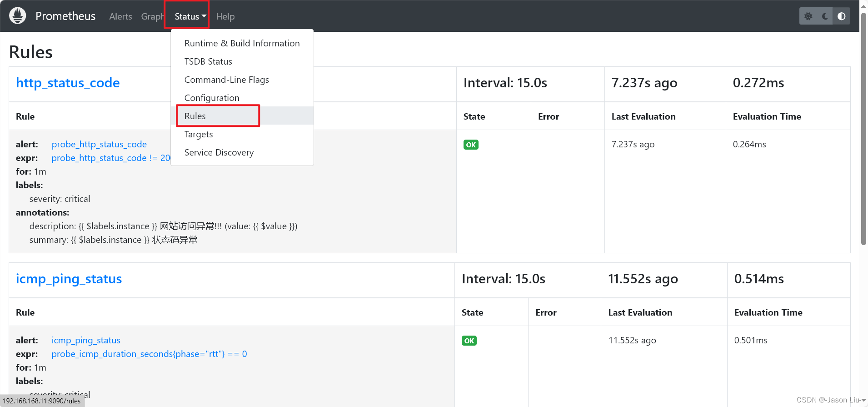Click probe_http_status_code != expression link
This screenshot has height=407, width=868.
(111, 158)
